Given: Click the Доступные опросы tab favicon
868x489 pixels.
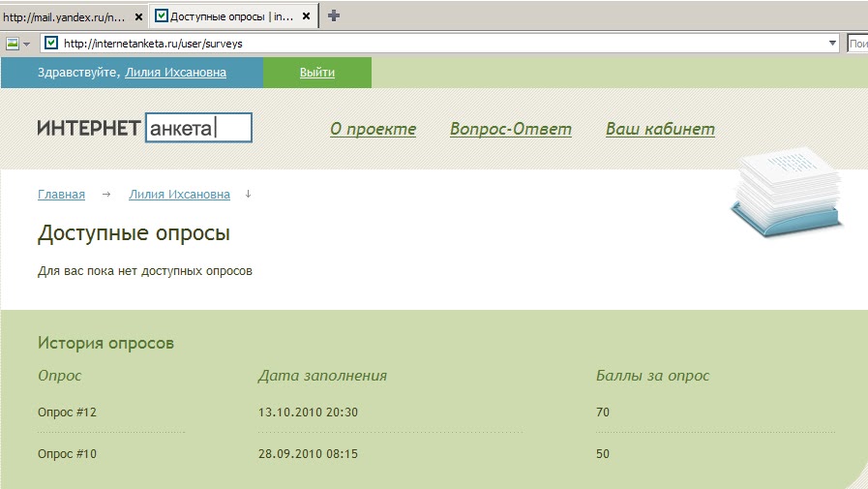Looking at the screenshot, I should pyautogui.click(x=161, y=16).
